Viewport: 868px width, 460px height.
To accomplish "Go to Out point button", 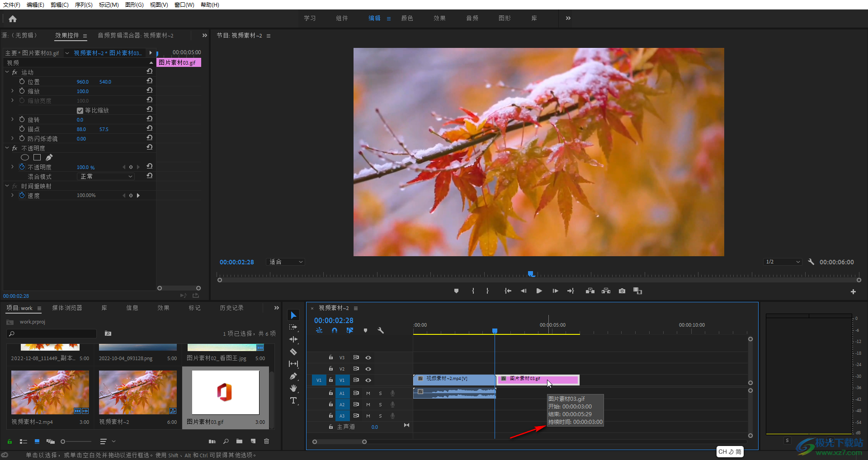I will click(x=571, y=291).
